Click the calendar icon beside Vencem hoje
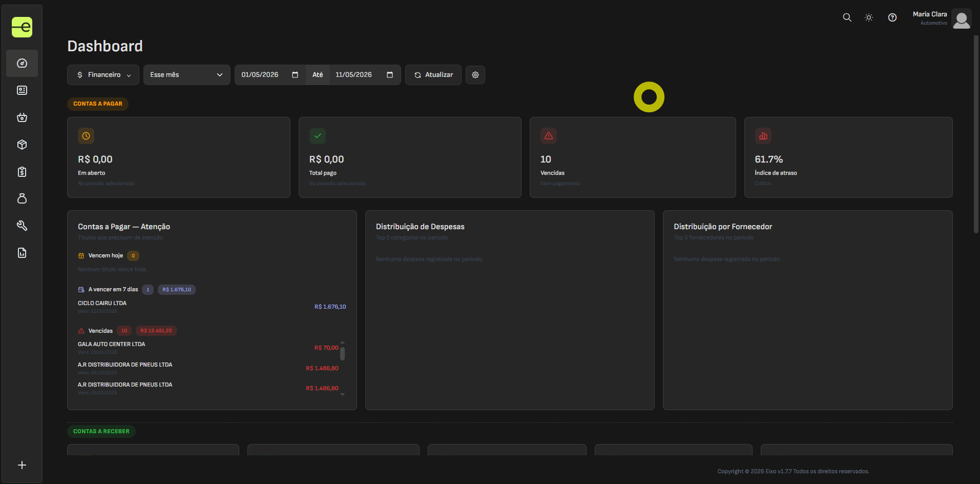Viewport: 980px width, 484px height. (81, 256)
